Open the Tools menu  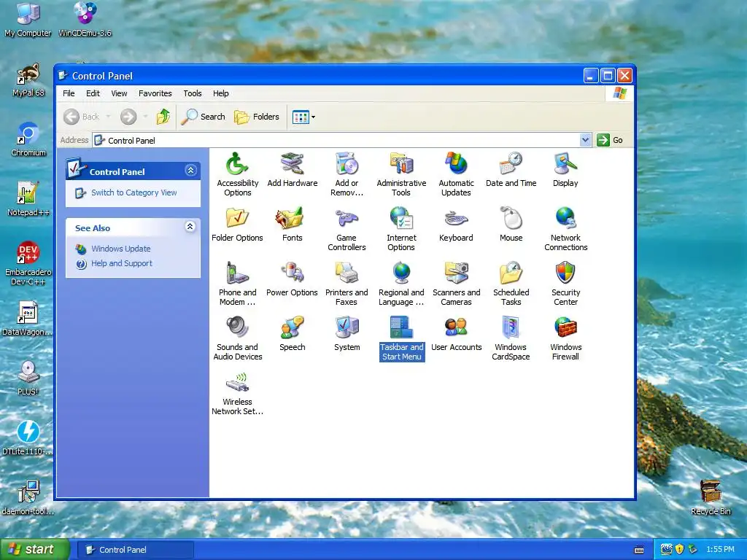tap(193, 93)
